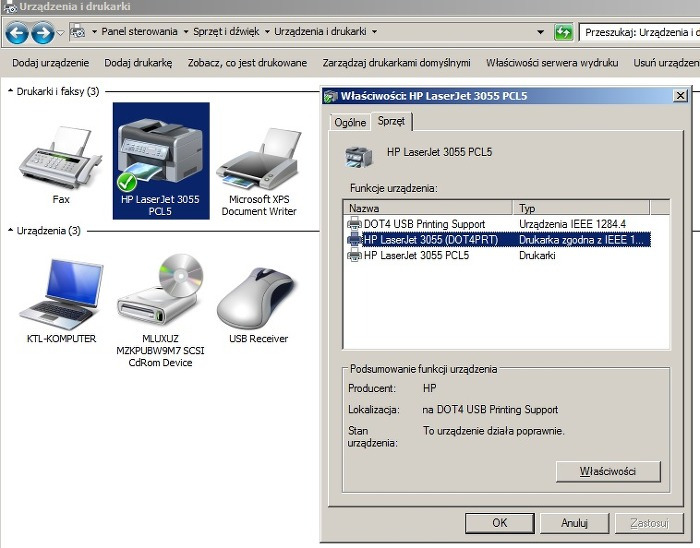Click the Drukarki type cell
The image size is (700, 548).
537,255
